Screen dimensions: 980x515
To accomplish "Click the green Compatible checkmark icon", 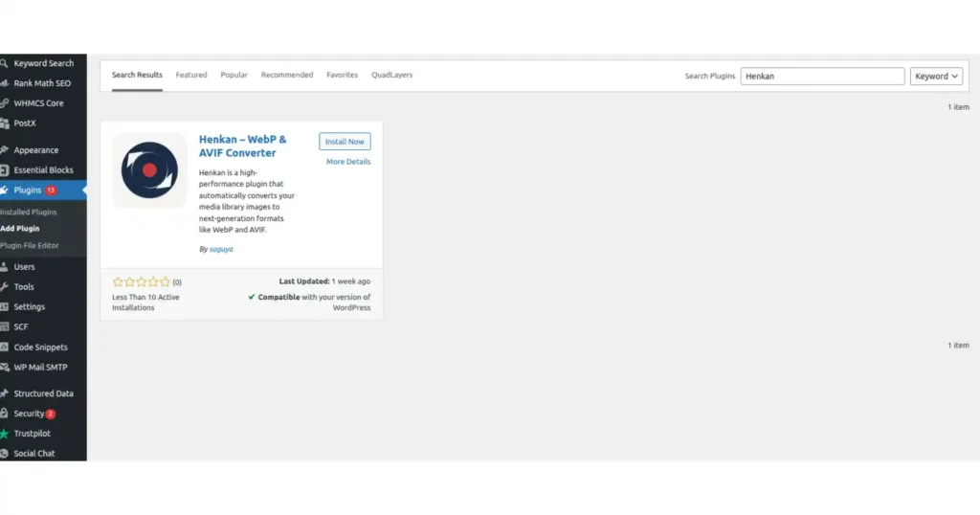I will pyautogui.click(x=252, y=297).
